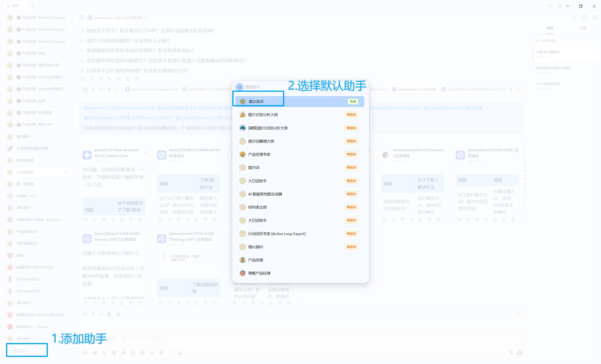The height and width of the screenshot is (364, 601).
Task: Attach a file using the paperclip icon
Action: coord(95,353)
